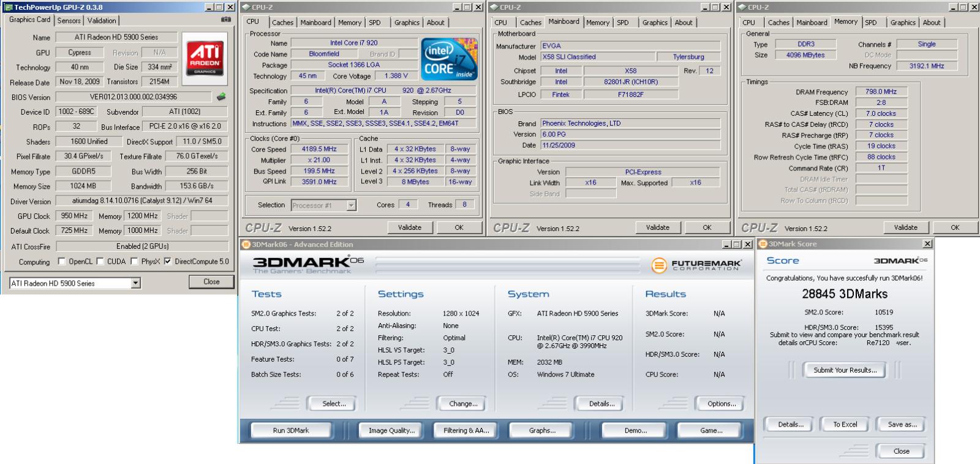
Task: Click the ATI Radeon logo in GPU-Z
Action: 205,58
